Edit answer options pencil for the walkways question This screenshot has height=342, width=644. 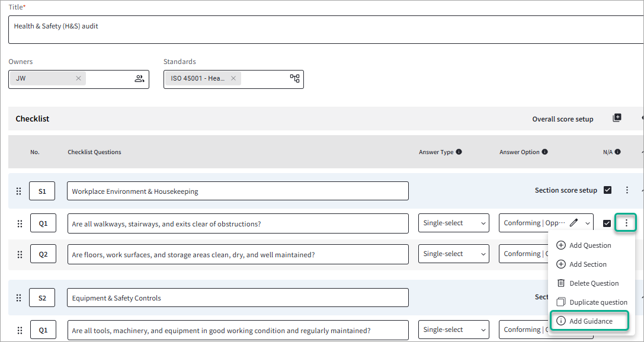point(573,223)
